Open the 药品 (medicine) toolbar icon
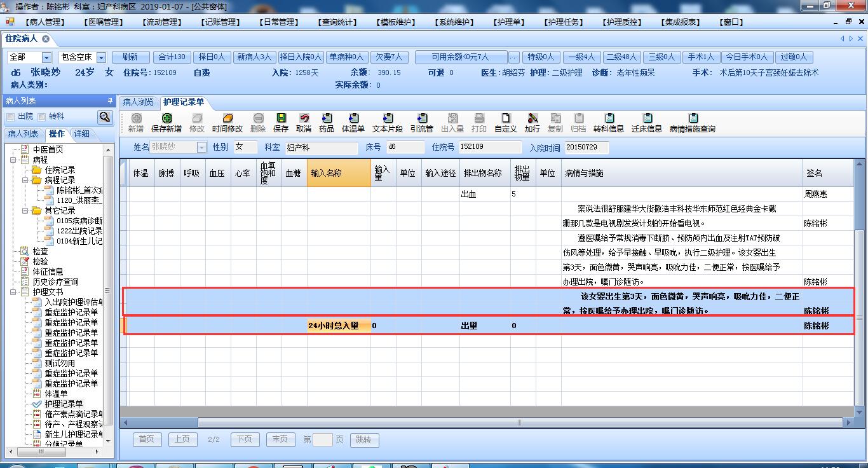Viewport: 868px width, 468px height. (327, 118)
